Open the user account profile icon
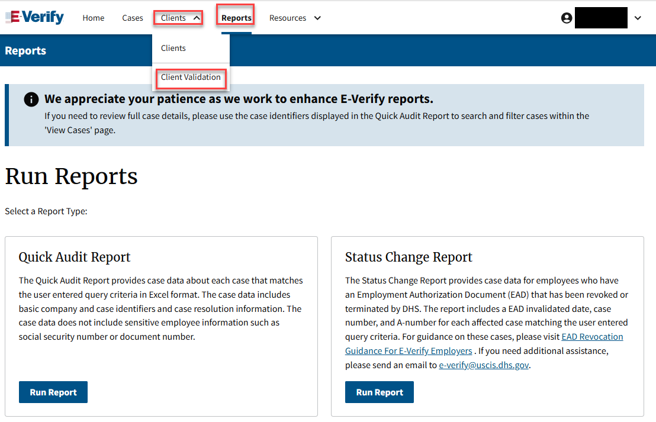This screenshot has height=422, width=656. pos(566,18)
